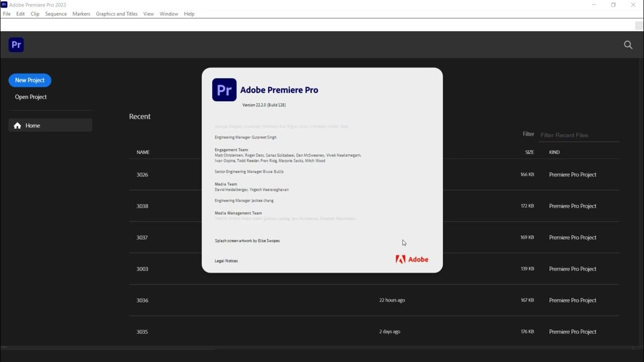The image size is (644, 362).
Task: Click the '2 days ago' entry
Action: tap(389, 332)
